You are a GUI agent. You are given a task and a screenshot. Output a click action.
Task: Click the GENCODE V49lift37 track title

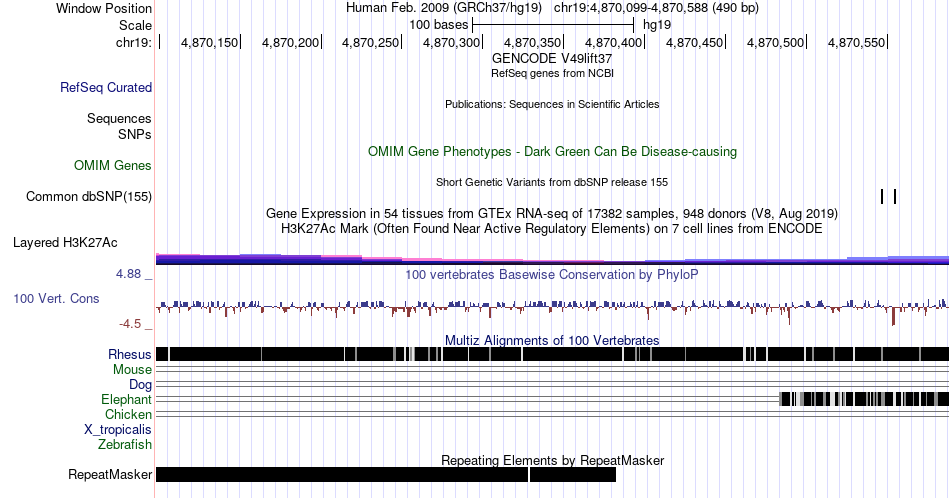(552, 59)
